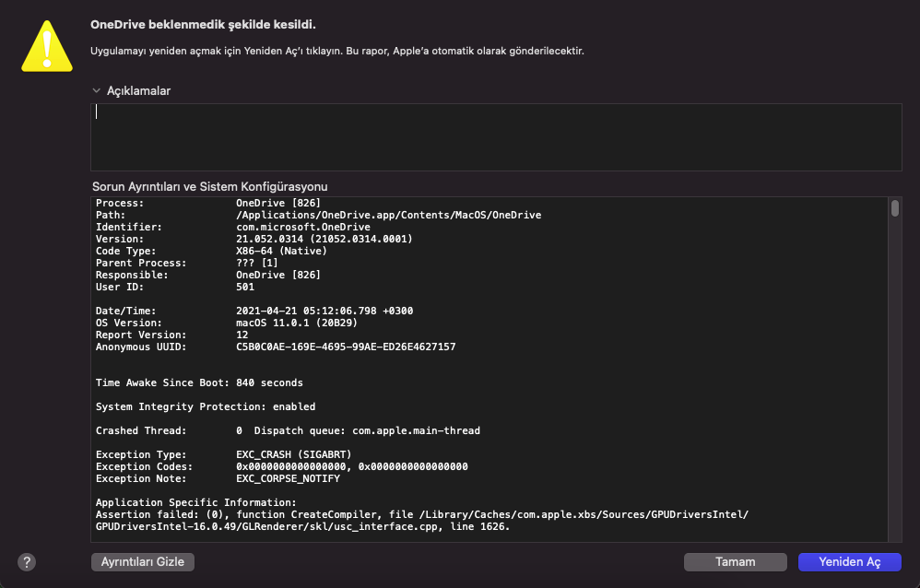This screenshot has height=588, width=920.
Task: Click the Sorun Ayrıntıları ve Sistem Konfigürasyonu label
Action: point(210,186)
